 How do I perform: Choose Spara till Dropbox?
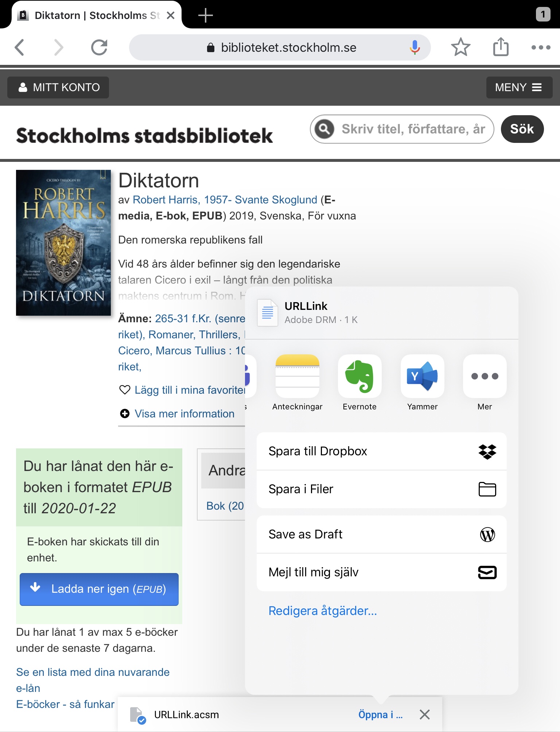381,451
